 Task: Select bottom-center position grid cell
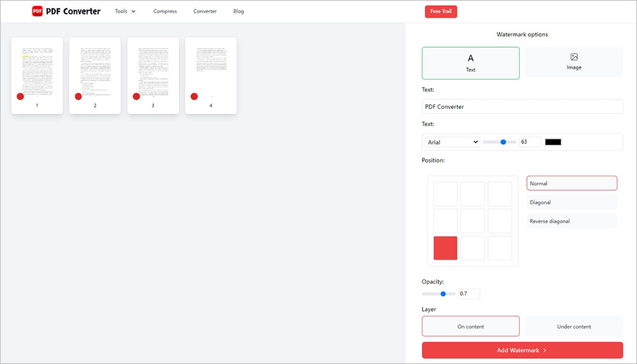[x=473, y=248]
